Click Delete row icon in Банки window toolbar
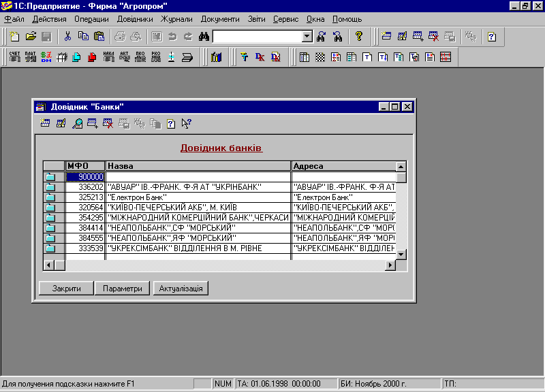Screen dimensions: 545x392 pyautogui.click(x=108, y=123)
